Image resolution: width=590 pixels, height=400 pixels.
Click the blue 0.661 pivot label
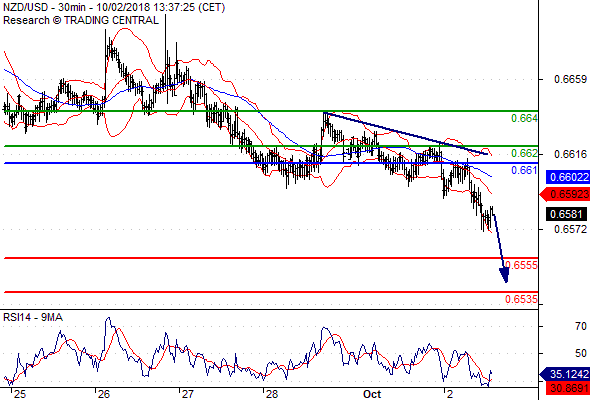pyautogui.click(x=524, y=170)
